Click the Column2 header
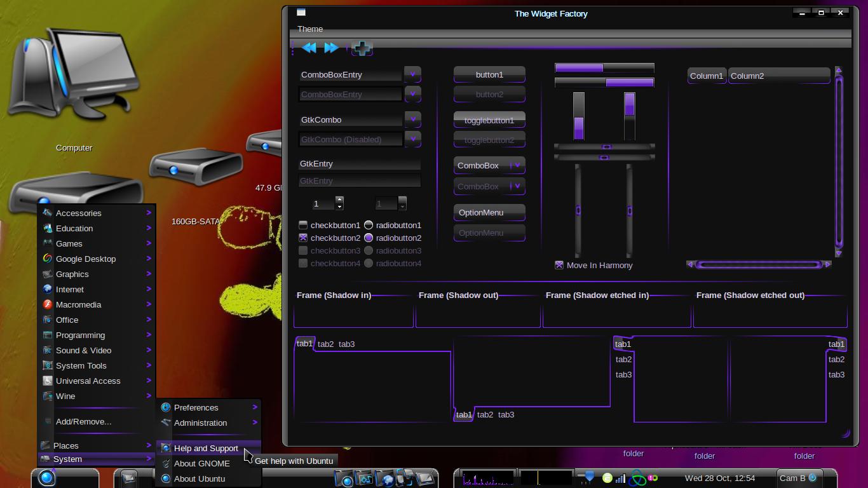Screen dimensions: 868x488 click(x=779, y=76)
